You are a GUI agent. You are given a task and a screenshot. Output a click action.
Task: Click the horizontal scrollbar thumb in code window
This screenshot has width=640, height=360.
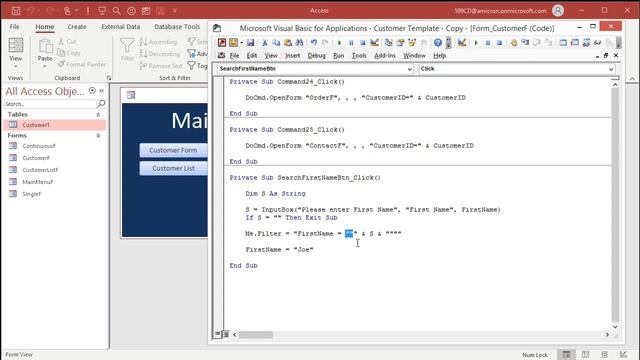256,334
